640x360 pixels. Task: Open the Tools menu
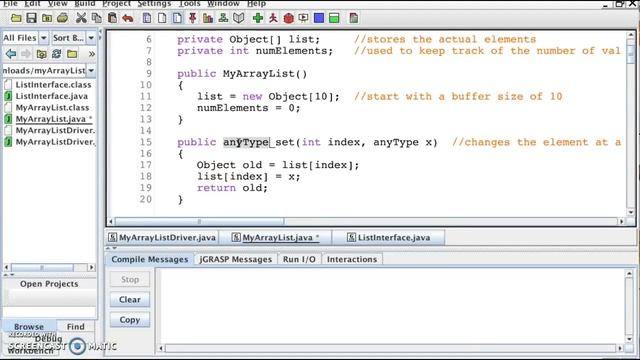pos(190,4)
